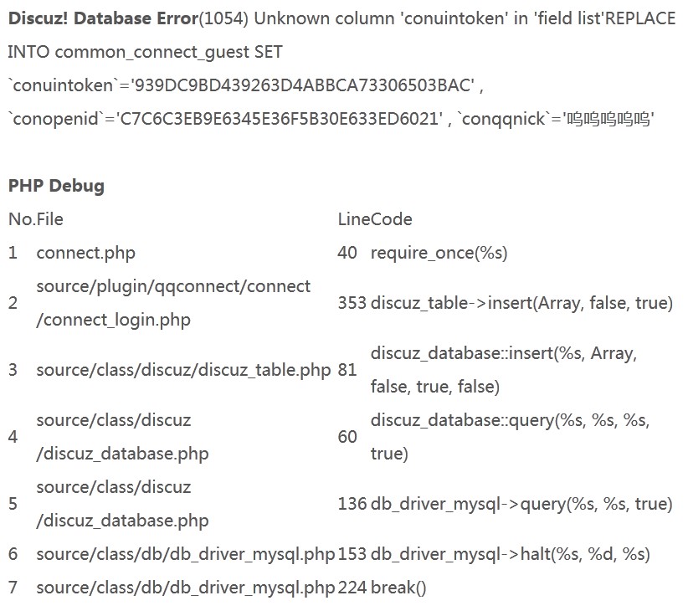
Task: Click the "LineCode" column header
Action: (375, 219)
